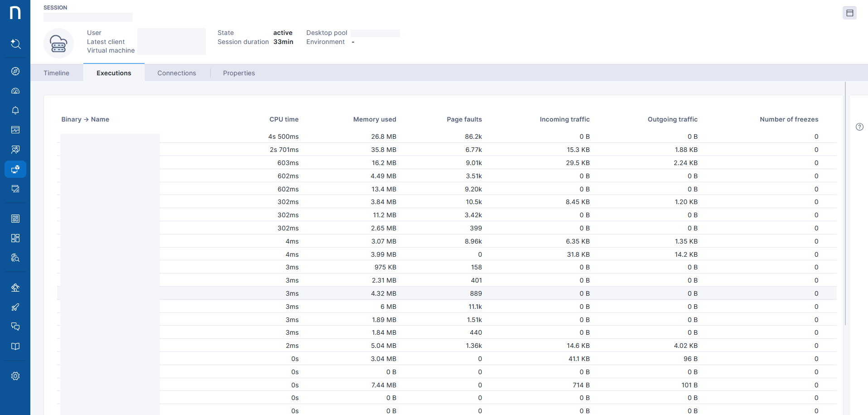Open the alerts bell icon
This screenshot has width=868, height=415.
(x=15, y=110)
